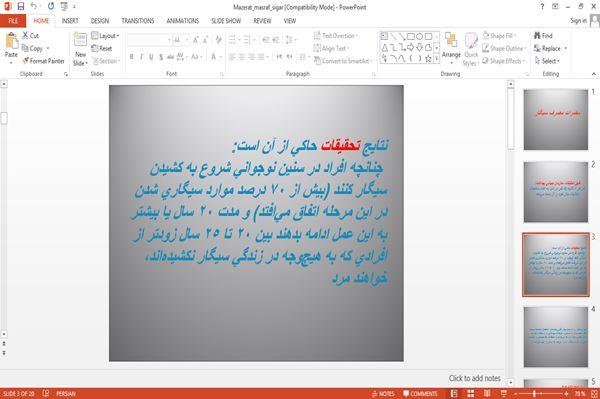The image size is (600, 399).
Task: Open Select dropdown in Editing group
Action: pos(547,61)
